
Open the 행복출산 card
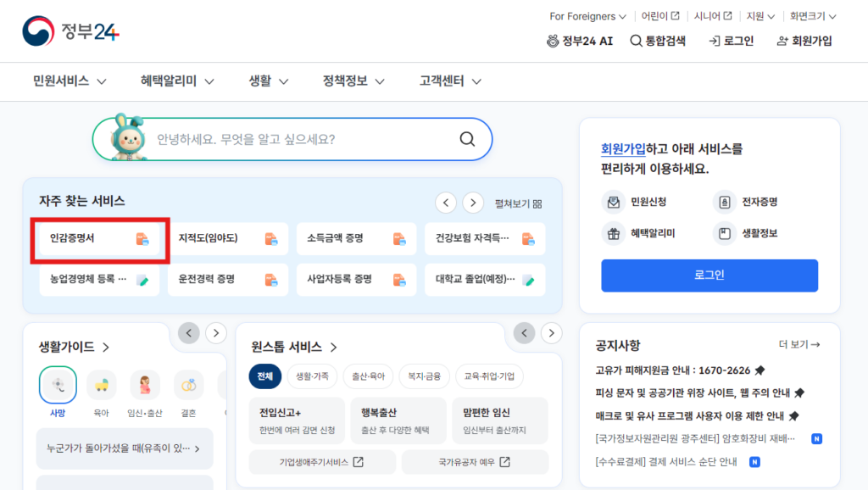point(398,420)
